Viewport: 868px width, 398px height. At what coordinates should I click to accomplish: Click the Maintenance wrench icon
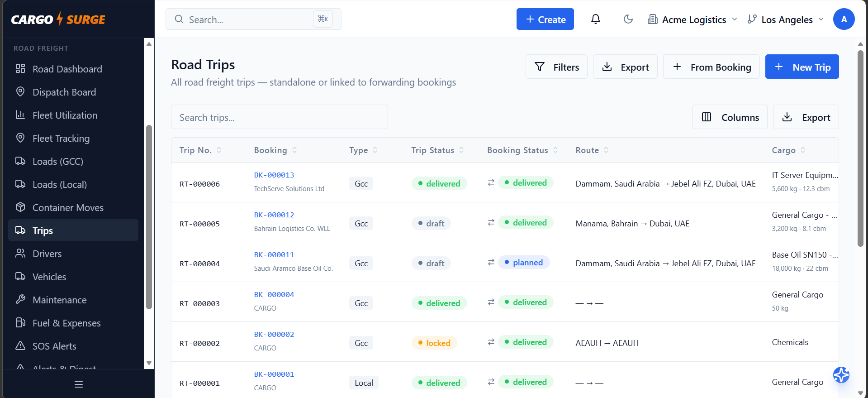click(x=20, y=299)
